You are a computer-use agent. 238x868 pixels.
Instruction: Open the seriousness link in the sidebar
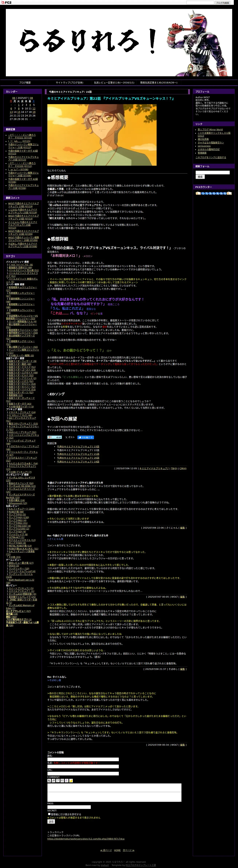click(x=204, y=146)
